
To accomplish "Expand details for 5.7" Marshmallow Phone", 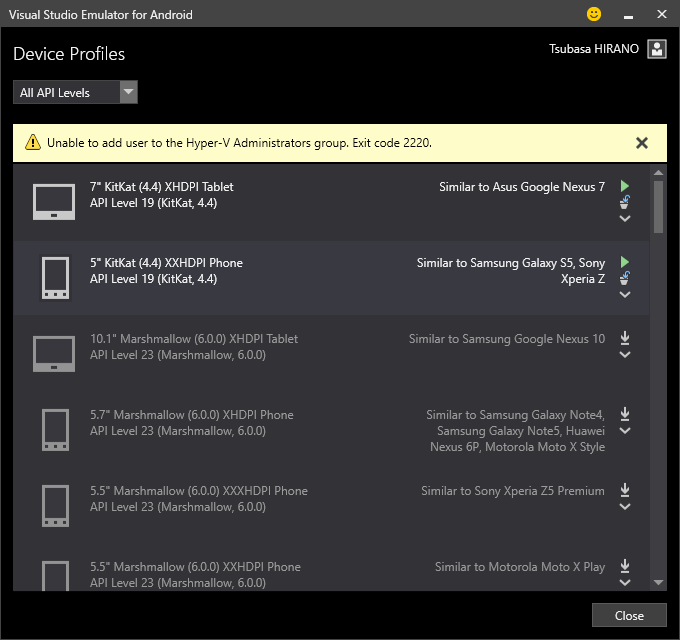I will pos(625,431).
